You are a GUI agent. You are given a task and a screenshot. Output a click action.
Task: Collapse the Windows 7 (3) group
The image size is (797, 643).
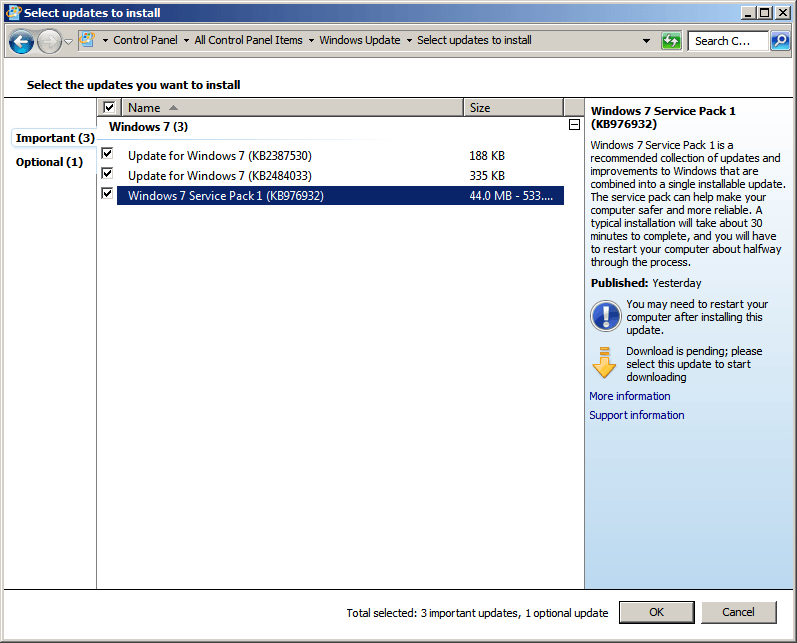click(573, 126)
